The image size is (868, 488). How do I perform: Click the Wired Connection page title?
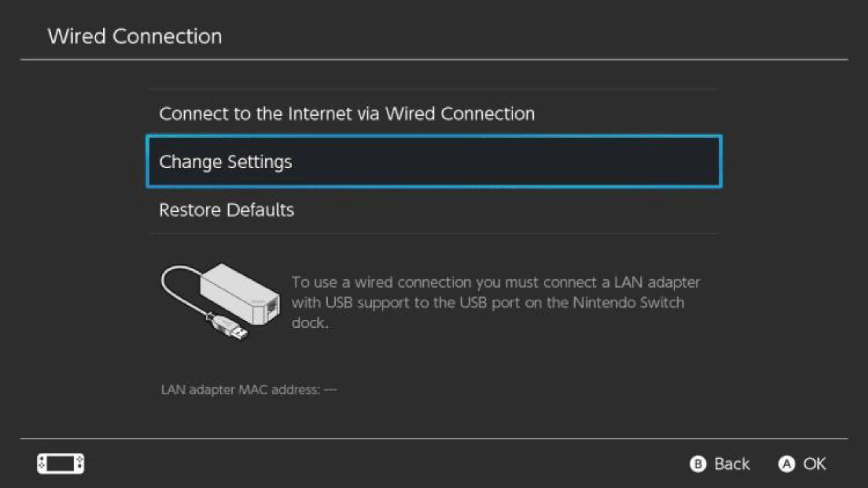tap(135, 36)
